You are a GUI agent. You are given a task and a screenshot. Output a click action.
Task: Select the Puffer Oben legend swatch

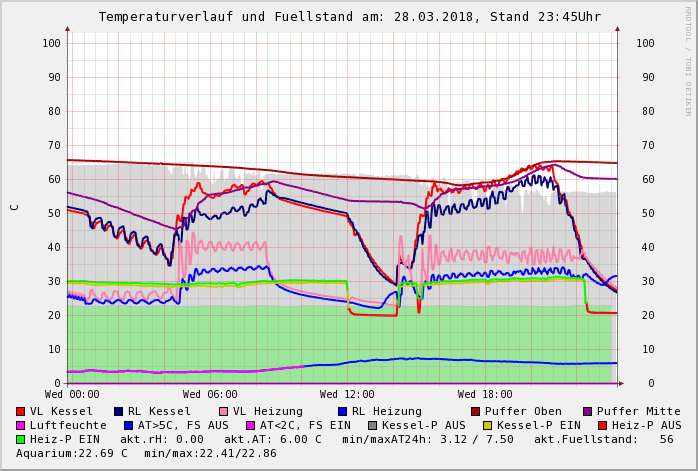(476, 411)
